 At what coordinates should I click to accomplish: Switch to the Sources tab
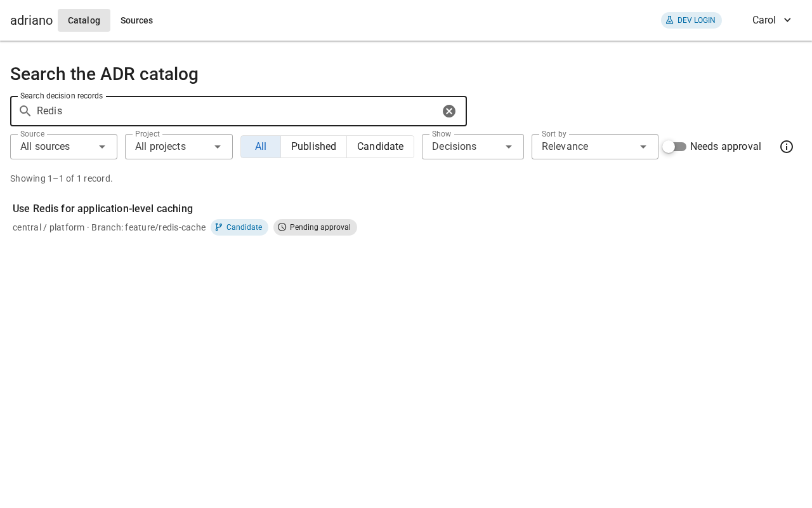pos(136,20)
